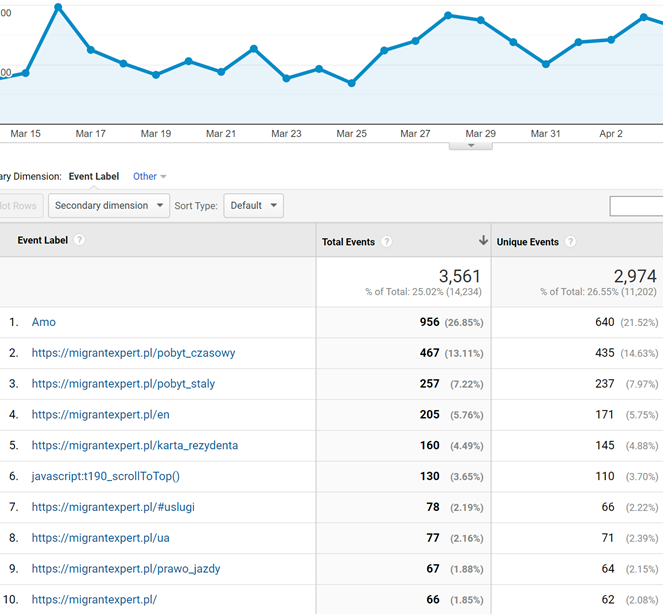The width and height of the screenshot is (663, 614).
Task: Click the 467 total events value
Action: [430, 353]
